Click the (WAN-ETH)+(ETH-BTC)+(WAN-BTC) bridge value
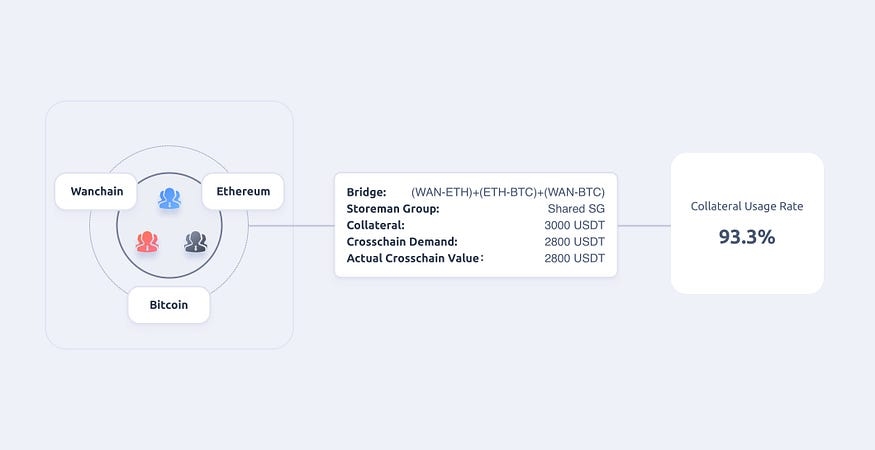The width and height of the screenshot is (875, 450). (508, 192)
